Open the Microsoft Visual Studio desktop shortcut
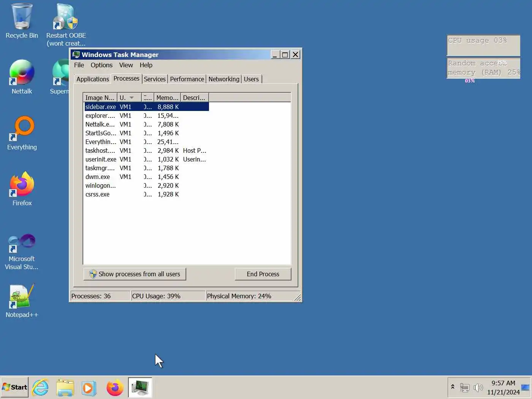The height and width of the screenshot is (399, 532). (x=22, y=252)
